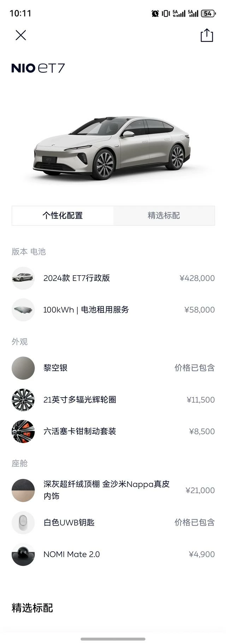
Task: Tap the 金沙米Nappa interior color swatch
Action: click(x=23, y=490)
